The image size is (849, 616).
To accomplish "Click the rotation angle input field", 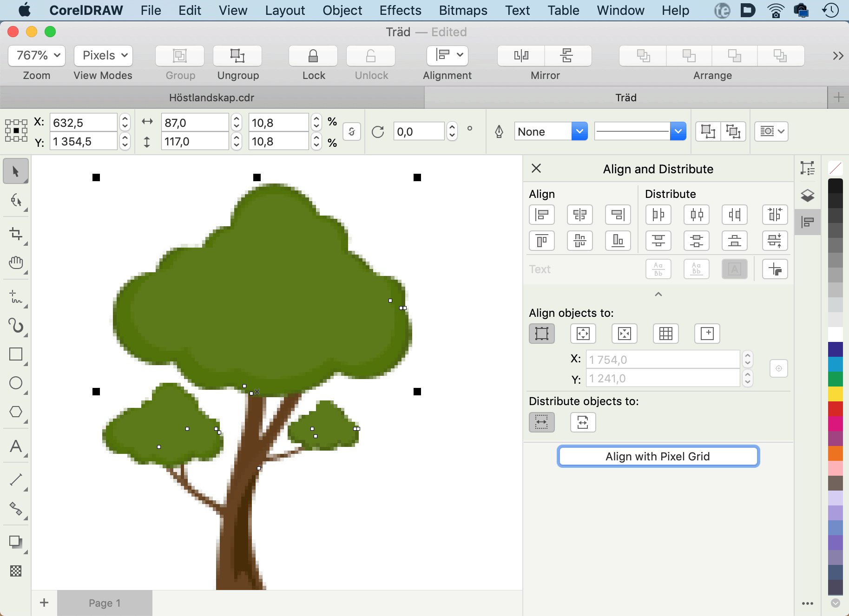I will [x=419, y=132].
